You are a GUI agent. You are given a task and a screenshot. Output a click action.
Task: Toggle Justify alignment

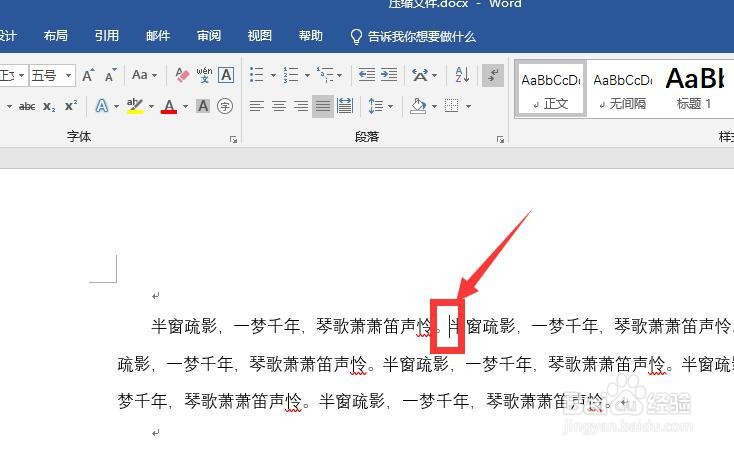point(323,106)
